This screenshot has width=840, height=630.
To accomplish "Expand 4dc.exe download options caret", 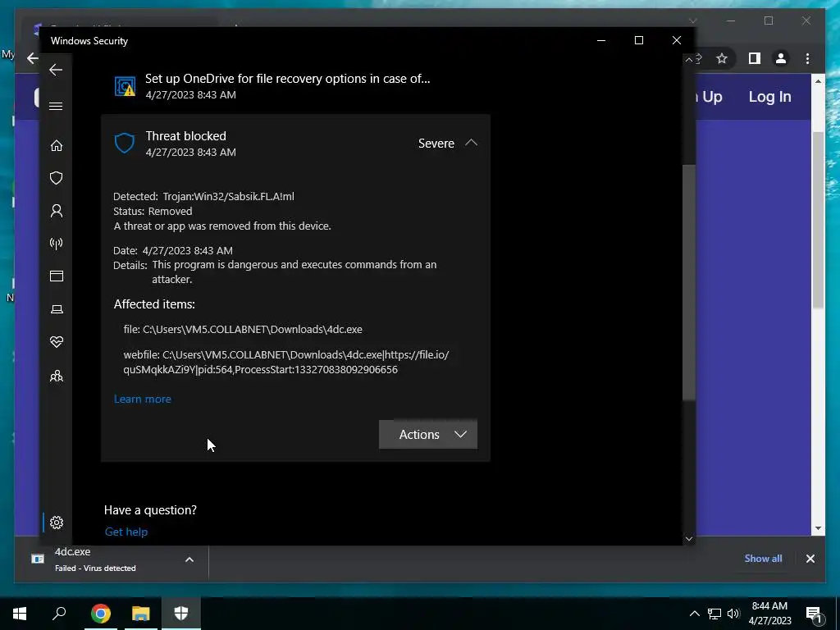I will click(x=189, y=559).
